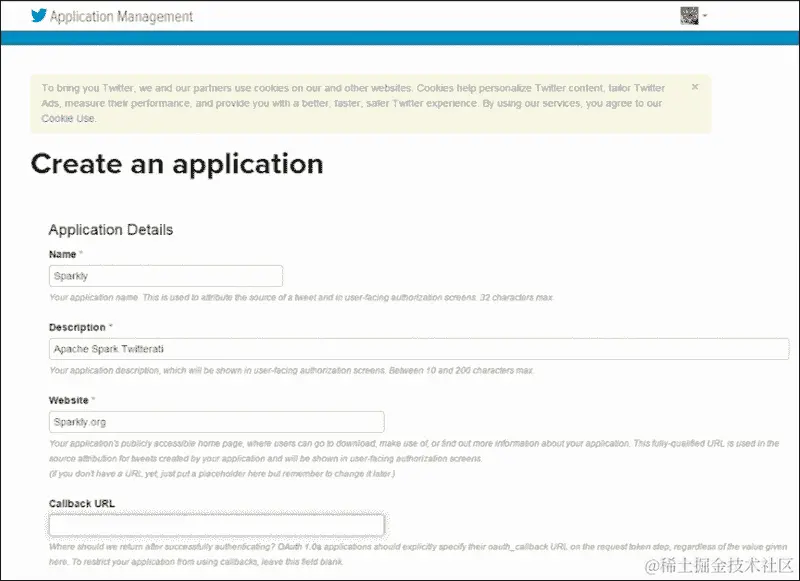
Task: Click the placeholder URL reminder hint text
Action: point(222,474)
